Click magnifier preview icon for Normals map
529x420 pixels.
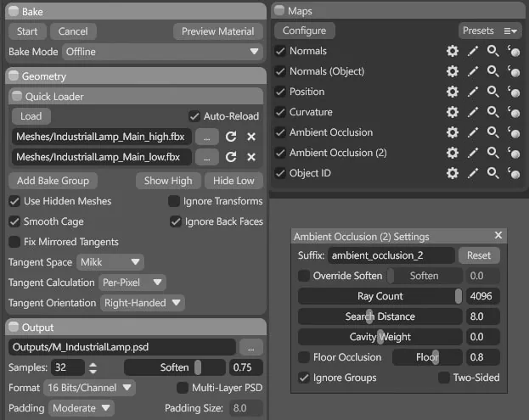tap(492, 51)
